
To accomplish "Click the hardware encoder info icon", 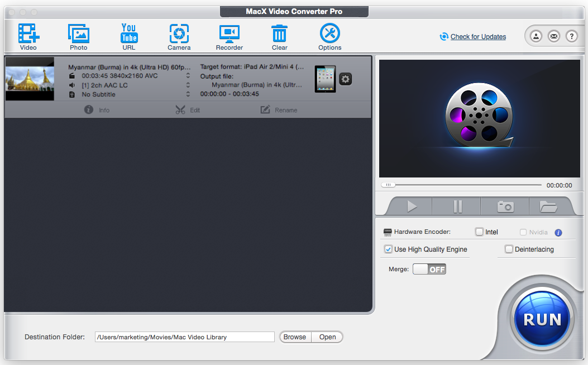I will coord(558,233).
